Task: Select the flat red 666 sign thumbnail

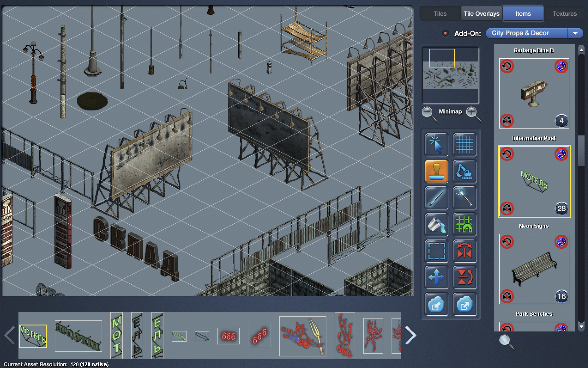Action: click(x=228, y=336)
